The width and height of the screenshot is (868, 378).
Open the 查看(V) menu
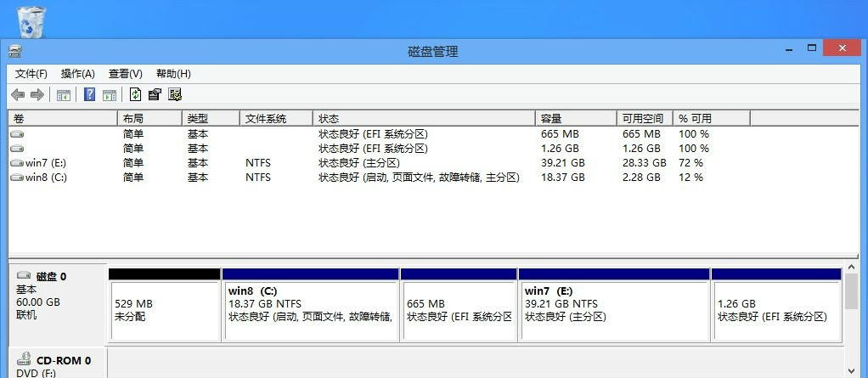126,74
